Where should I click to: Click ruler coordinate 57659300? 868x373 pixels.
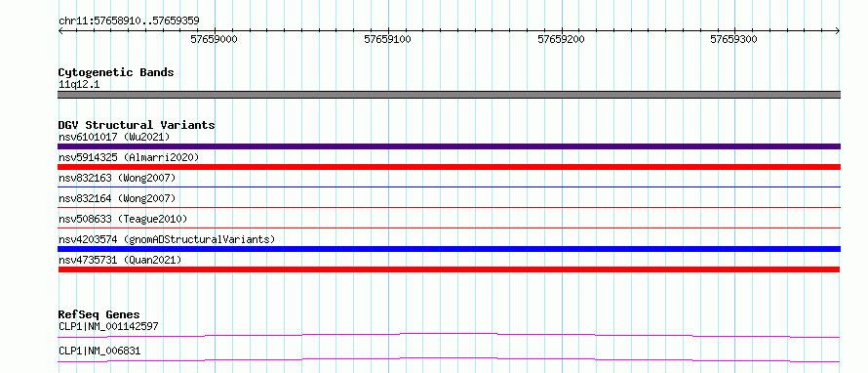coord(734,39)
